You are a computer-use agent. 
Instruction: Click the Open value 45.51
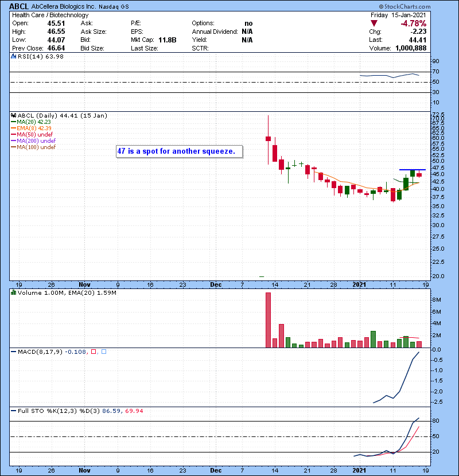point(56,24)
